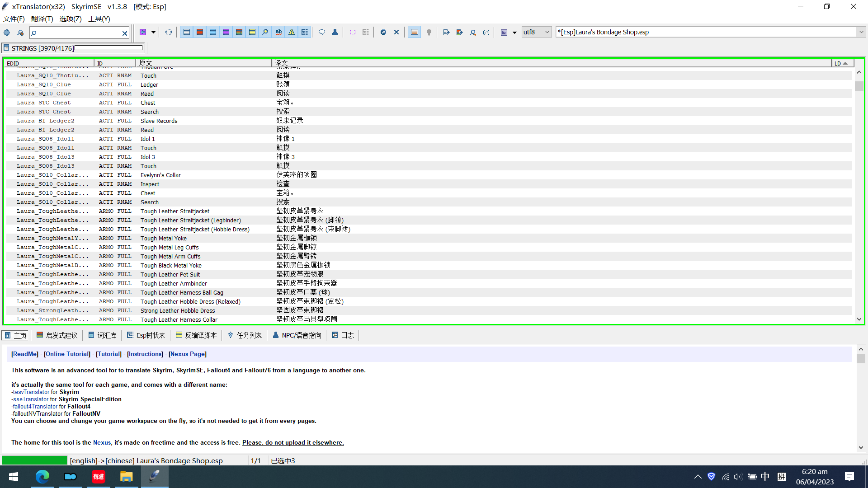
Task: Switch to the 启发式建议 tab
Action: (57, 335)
